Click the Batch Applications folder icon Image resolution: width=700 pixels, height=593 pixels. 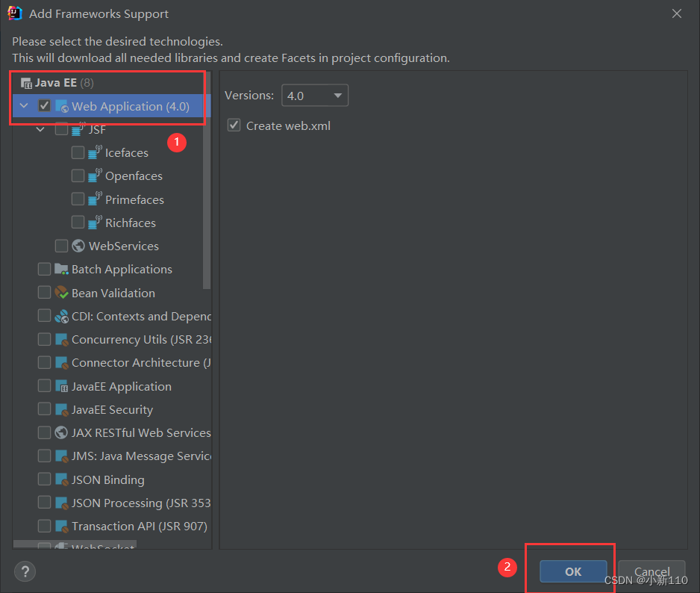point(62,269)
